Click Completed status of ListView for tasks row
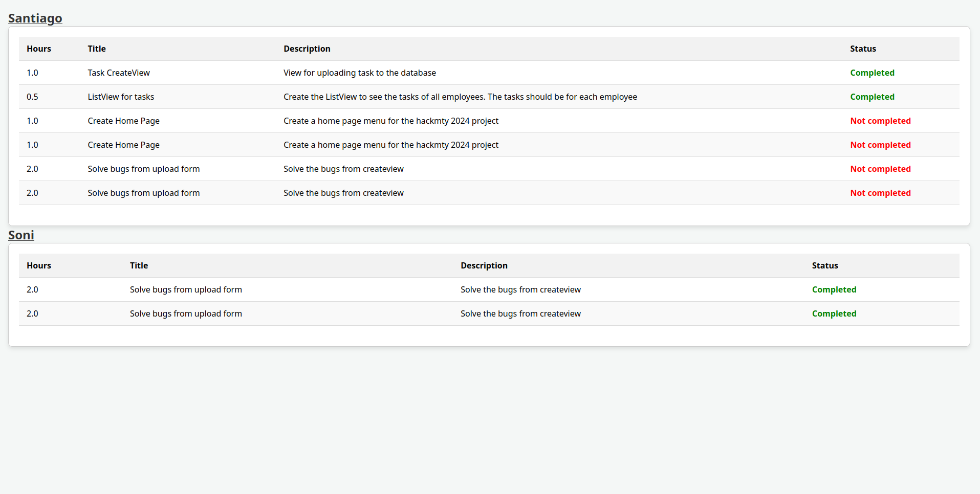Screen dimensions: 980x494 872,97
